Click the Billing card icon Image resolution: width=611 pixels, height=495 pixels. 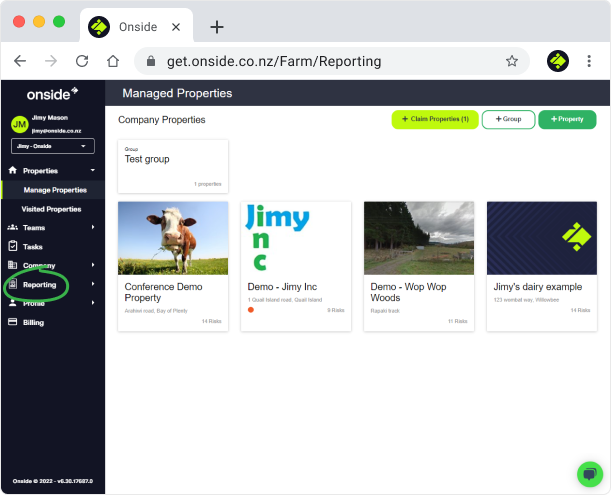[12, 322]
